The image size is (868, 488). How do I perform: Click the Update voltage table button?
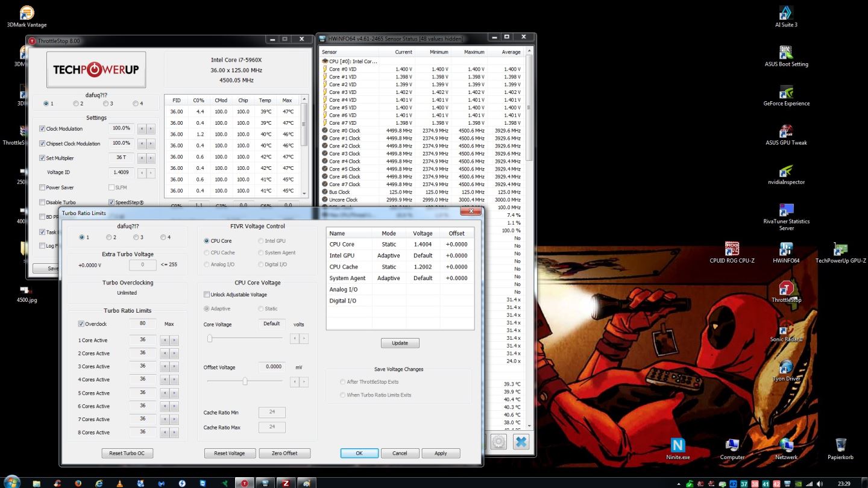[400, 343]
